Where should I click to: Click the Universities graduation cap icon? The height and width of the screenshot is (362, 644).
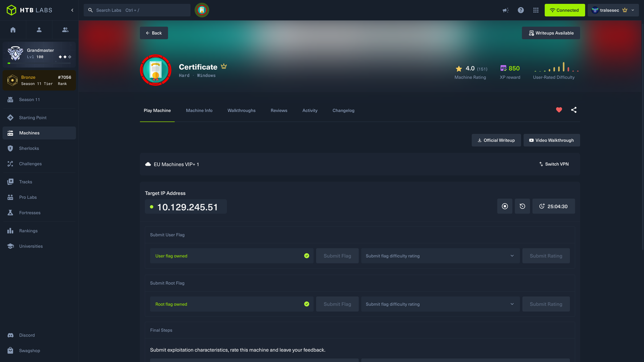[x=10, y=246]
